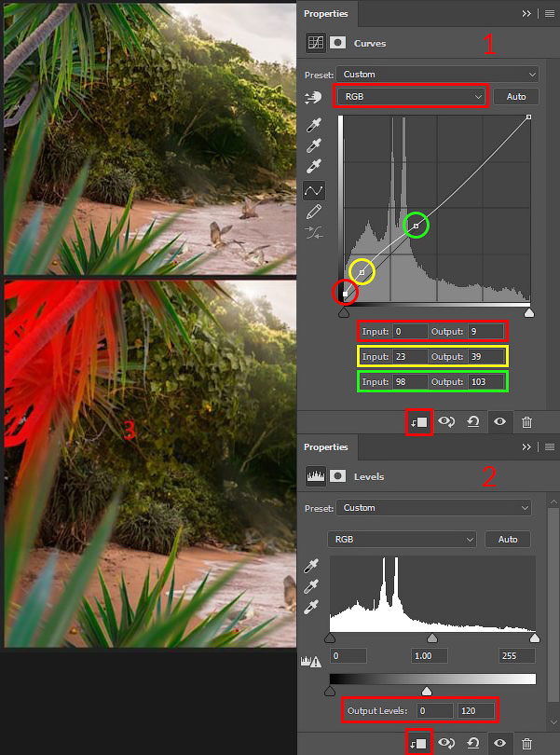
Task: Pick the white point eyedropper in Levels
Action: point(311,607)
